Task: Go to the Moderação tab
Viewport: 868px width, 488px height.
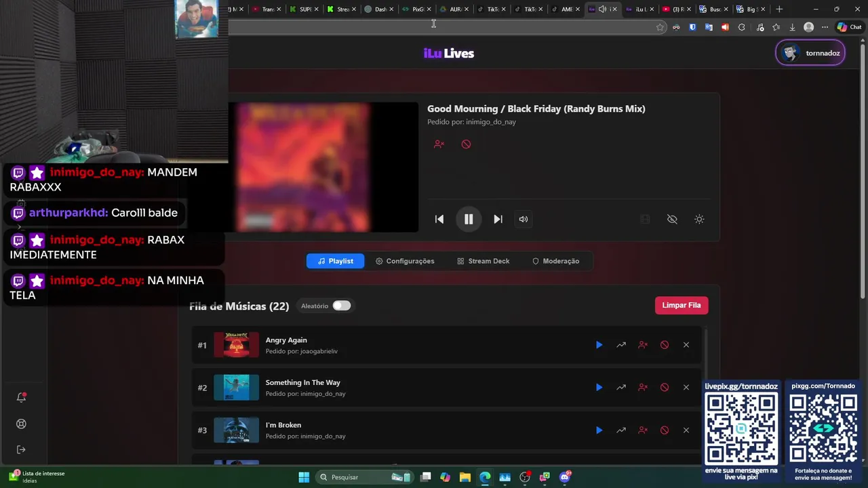Action: point(555,261)
